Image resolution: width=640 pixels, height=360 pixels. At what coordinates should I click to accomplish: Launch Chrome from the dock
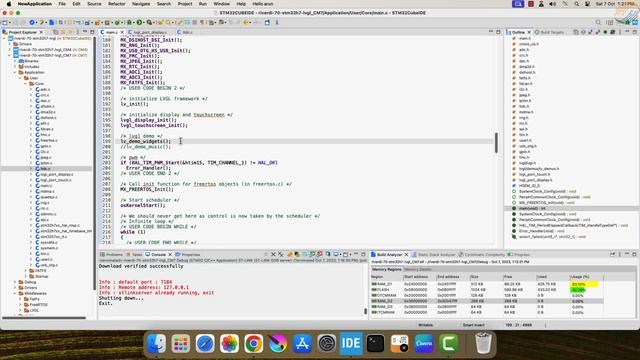click(253, 343)
